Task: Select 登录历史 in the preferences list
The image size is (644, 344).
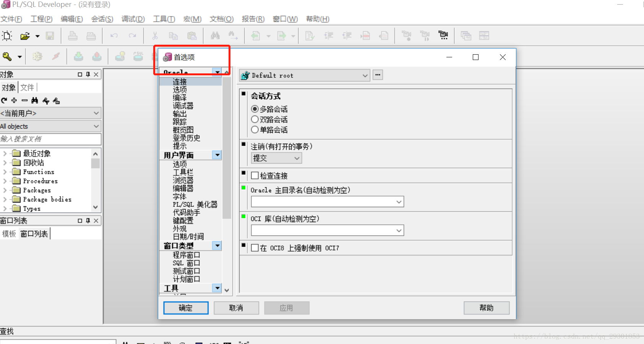Action: tap(187, 138)
